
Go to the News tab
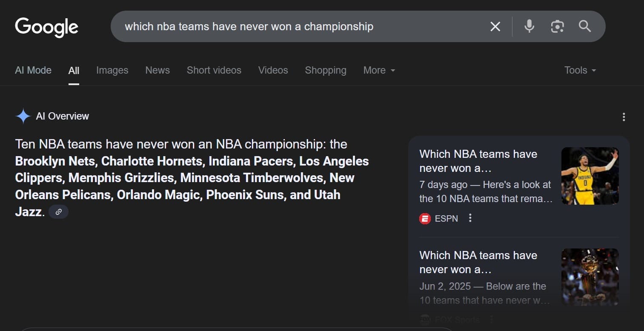click(x=157, y=70)
